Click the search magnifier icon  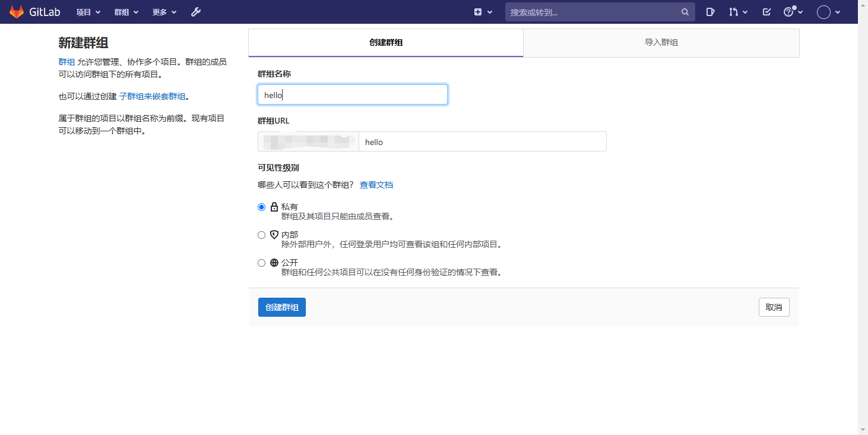pyautogui.click(x=685, y=12)
